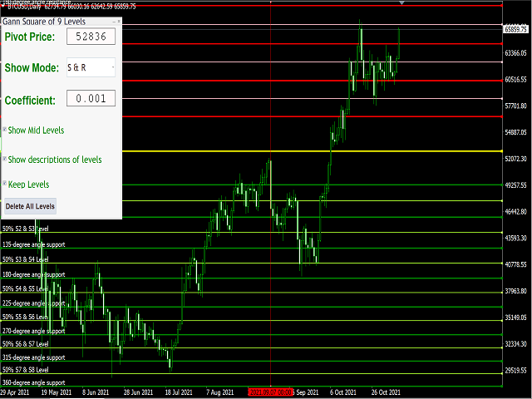Click the Coefficient input field

tap(91, 99)
